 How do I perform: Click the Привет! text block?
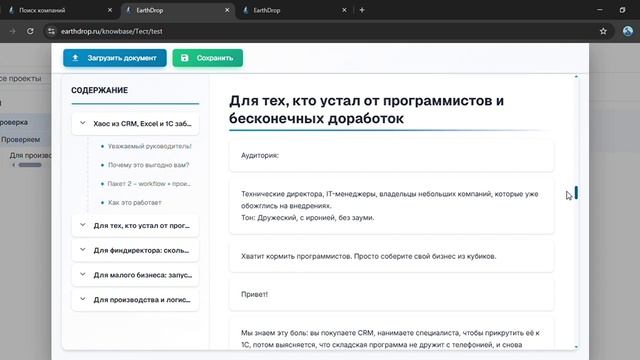(x=391, y=294)
